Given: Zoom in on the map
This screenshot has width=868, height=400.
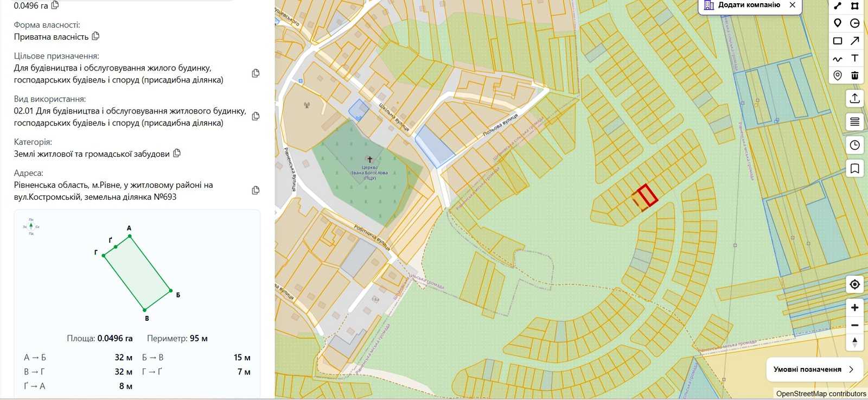Looking at the screenshot, I should point(855,308).
